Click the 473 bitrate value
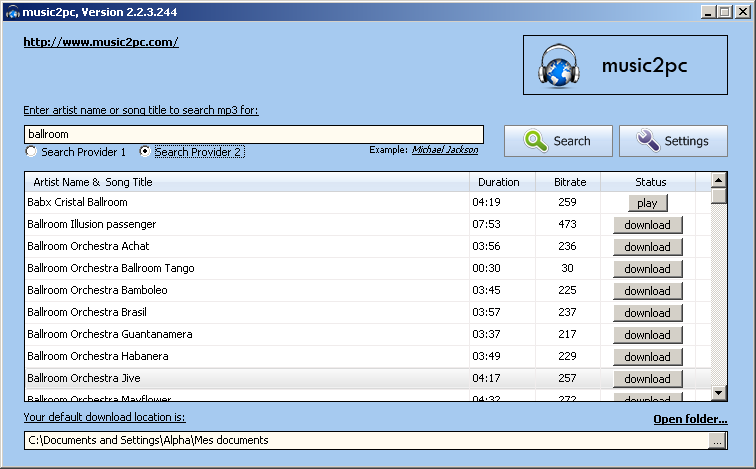 coord(567,225)
